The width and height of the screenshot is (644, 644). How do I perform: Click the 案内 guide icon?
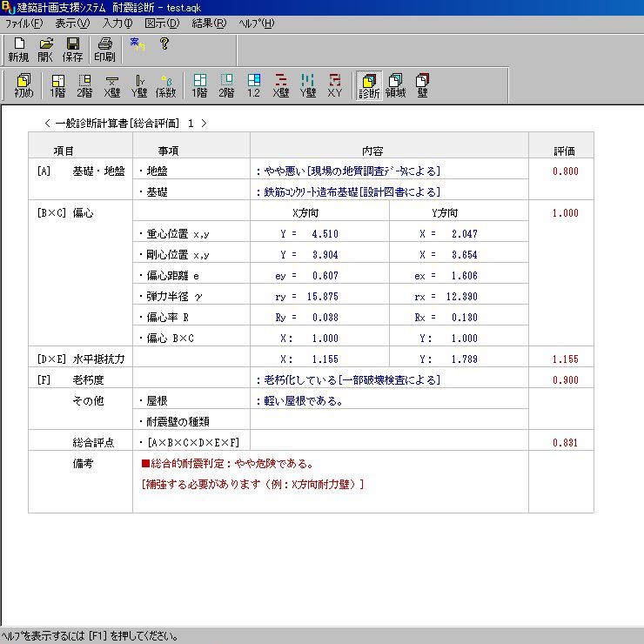138,44
